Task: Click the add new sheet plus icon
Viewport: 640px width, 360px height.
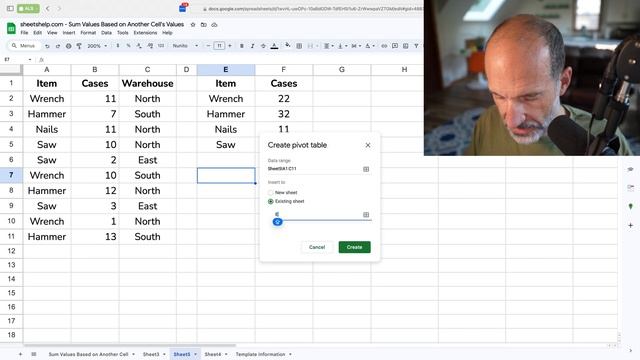Action: tap(20, 354)
